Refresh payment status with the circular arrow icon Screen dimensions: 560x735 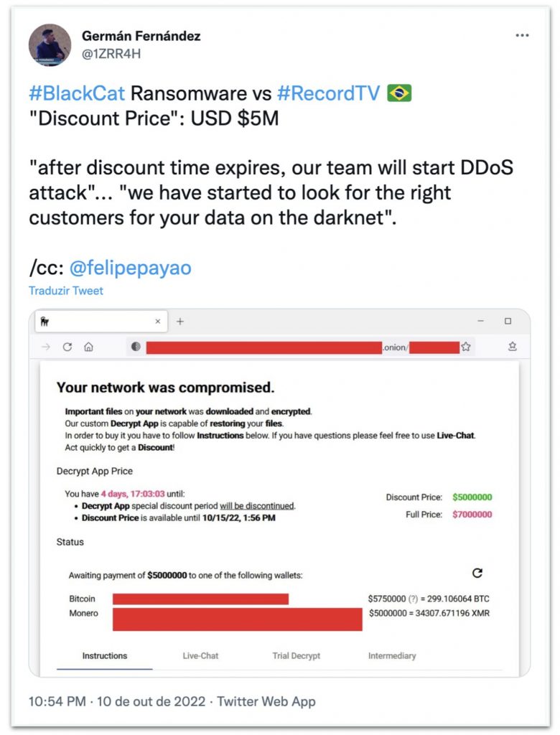pos(477,573)
